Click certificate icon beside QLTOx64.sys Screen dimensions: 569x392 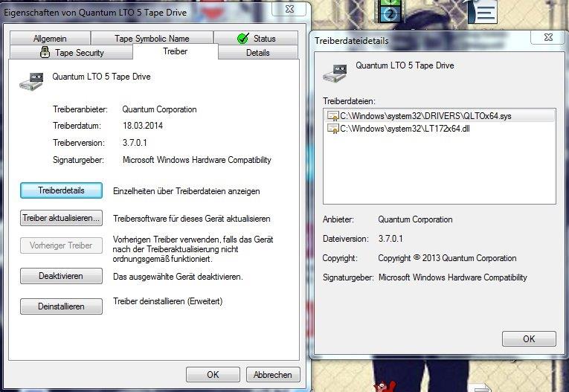coord(332,116)
